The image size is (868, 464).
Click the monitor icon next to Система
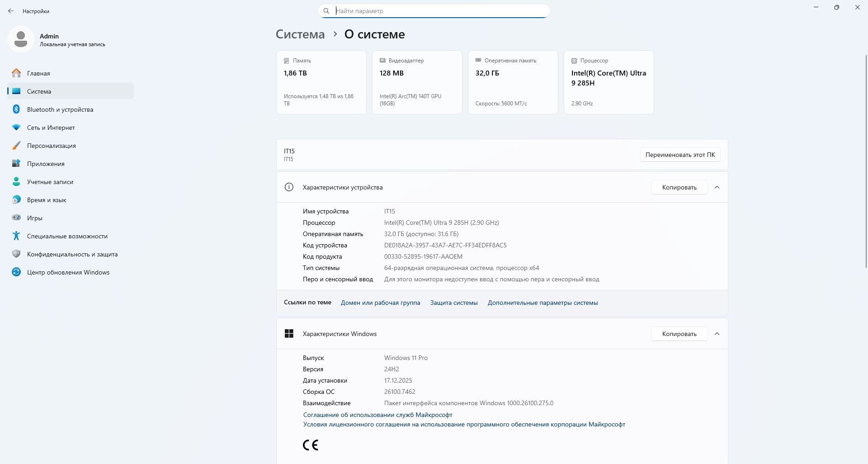16,91
